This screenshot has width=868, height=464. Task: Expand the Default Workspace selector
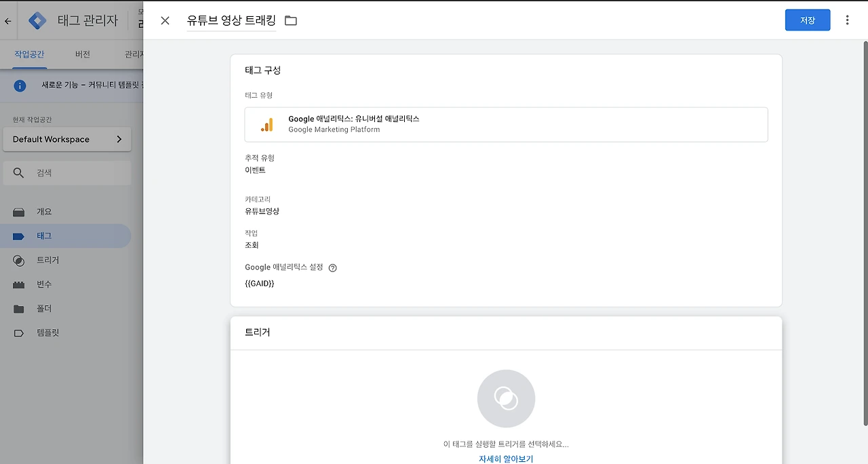click(67, 139)
